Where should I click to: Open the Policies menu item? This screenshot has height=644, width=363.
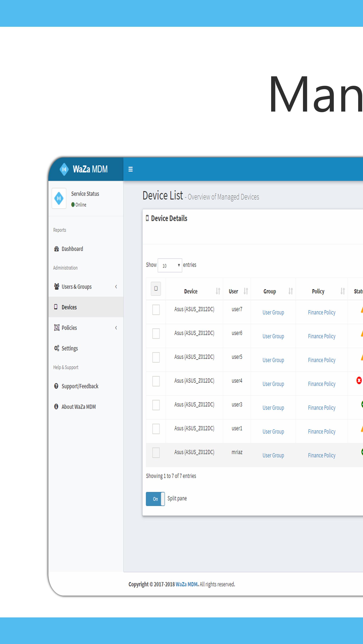point(86,327)
